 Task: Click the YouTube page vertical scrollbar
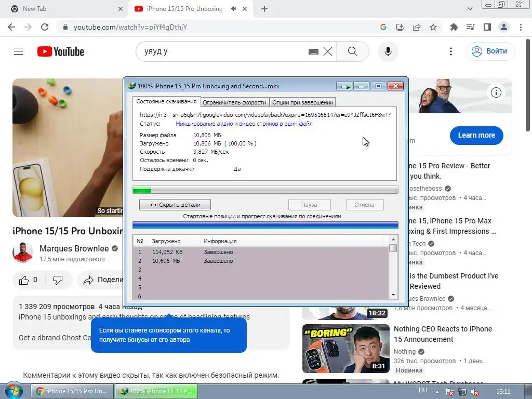click(528, 85)
